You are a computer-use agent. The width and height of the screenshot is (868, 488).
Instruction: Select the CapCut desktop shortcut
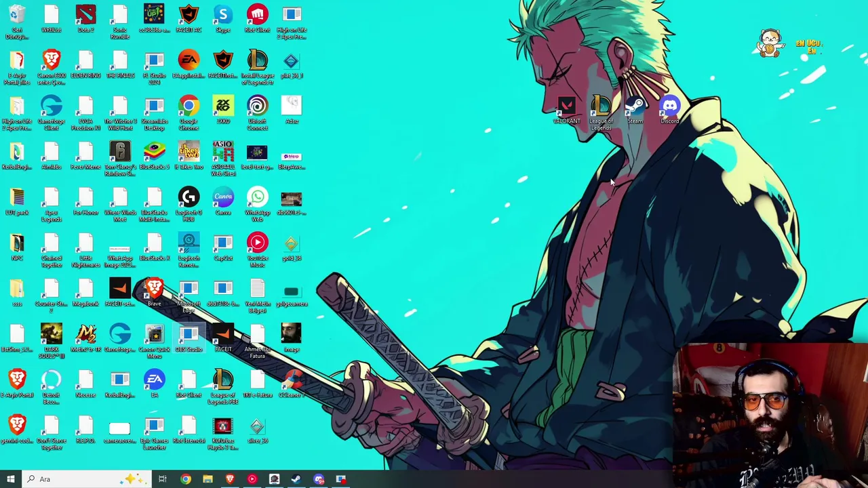pyautogui.click(x=223, y=247)
